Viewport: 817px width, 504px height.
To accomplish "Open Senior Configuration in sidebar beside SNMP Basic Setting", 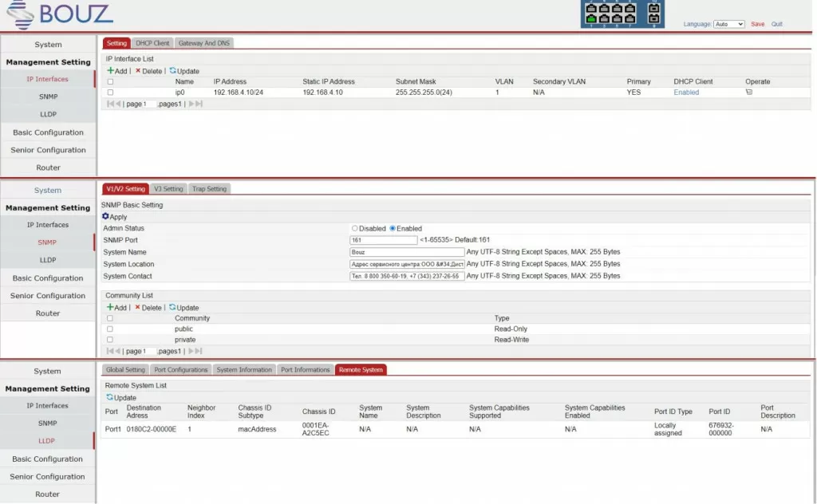I will click(x=48, y=296).
